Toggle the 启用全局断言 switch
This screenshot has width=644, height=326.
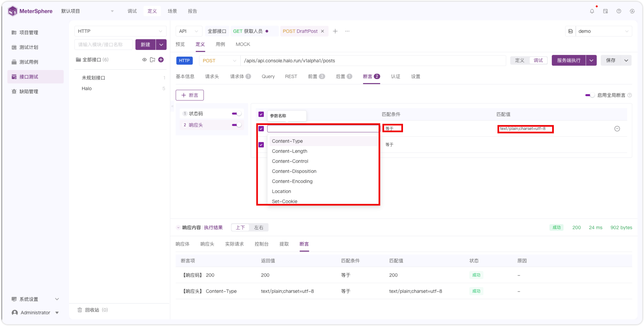(x=590, y=95)
